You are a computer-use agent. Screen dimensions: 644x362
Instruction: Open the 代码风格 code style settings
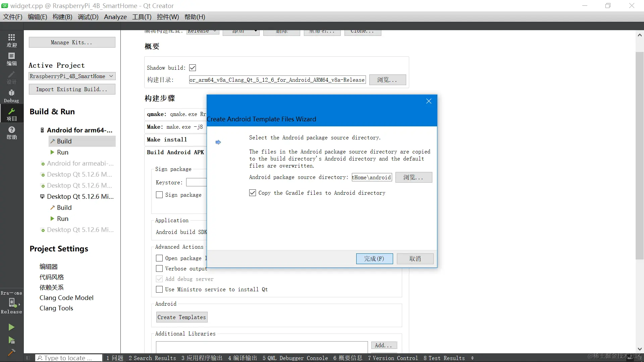tap(52, 277)
